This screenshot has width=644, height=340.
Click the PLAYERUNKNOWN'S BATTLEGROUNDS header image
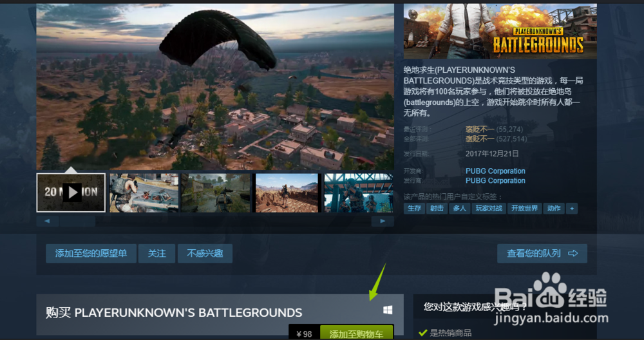point(500,31)
